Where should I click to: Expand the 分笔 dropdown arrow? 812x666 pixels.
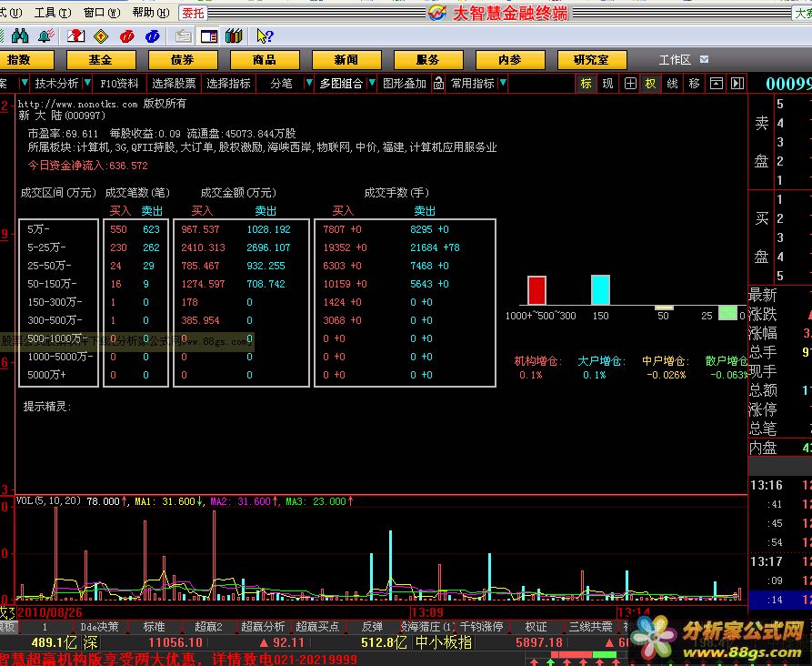[309, 83]
